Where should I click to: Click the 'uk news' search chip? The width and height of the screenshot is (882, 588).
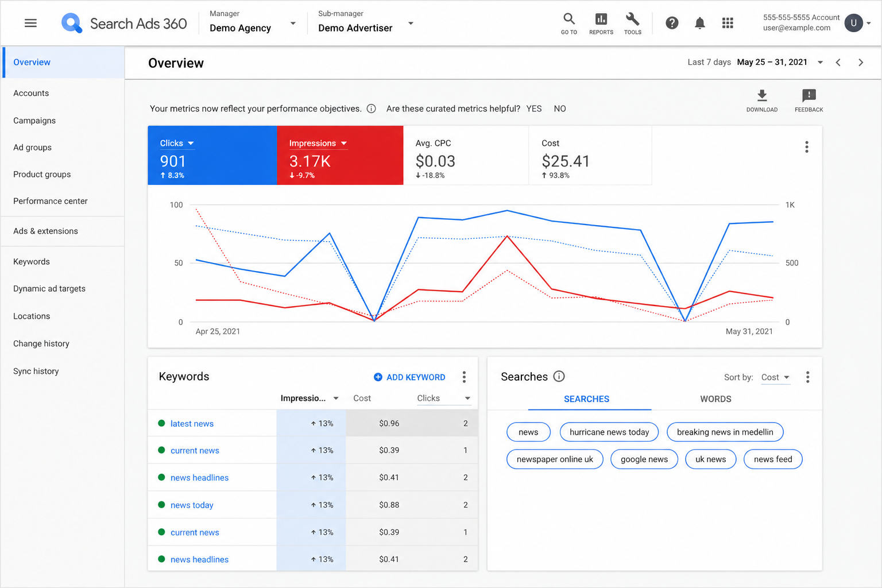pyautogui.click(x=710, y=459)
